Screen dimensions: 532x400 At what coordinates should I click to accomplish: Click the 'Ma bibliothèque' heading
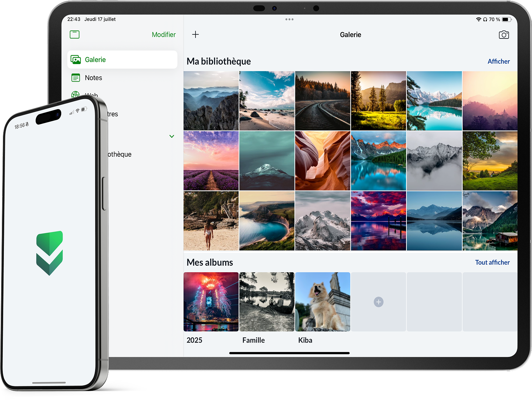point(219,62)
